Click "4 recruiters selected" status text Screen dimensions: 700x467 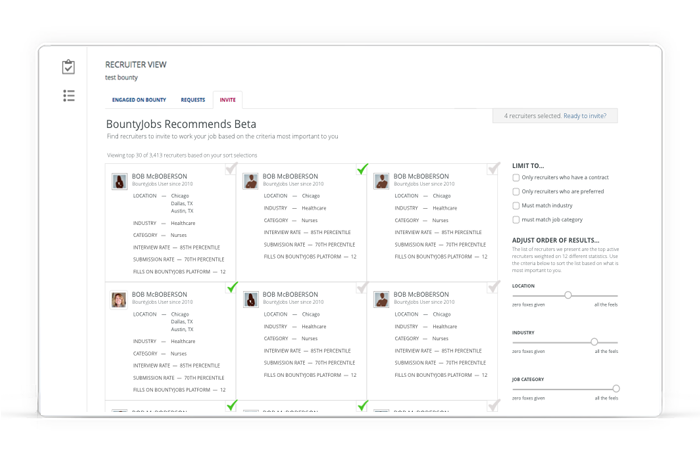click(x=533, y=116)
